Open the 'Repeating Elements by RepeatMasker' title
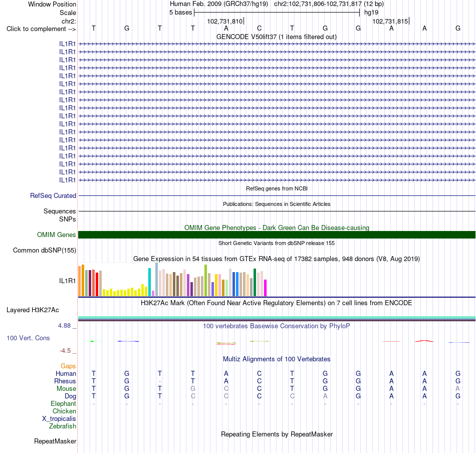Image resolution: width=476 pixels, height=453 pixels. (x=277, y=434)
